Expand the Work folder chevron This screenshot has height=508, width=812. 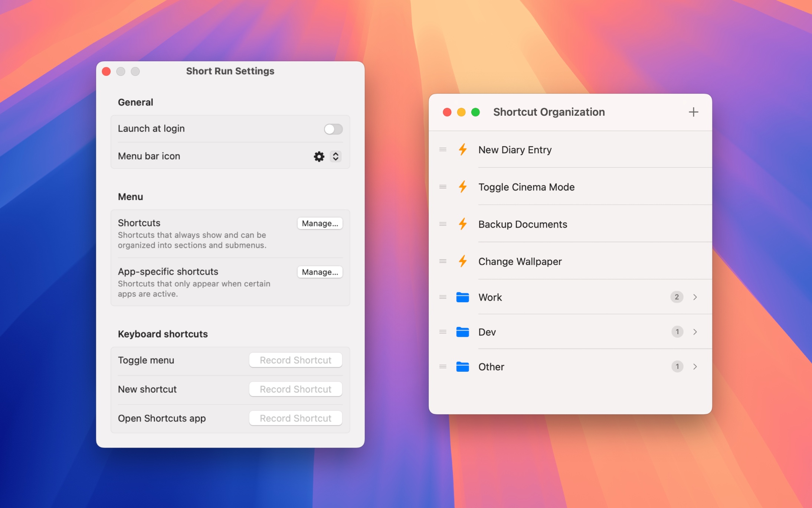click(695, 297)
